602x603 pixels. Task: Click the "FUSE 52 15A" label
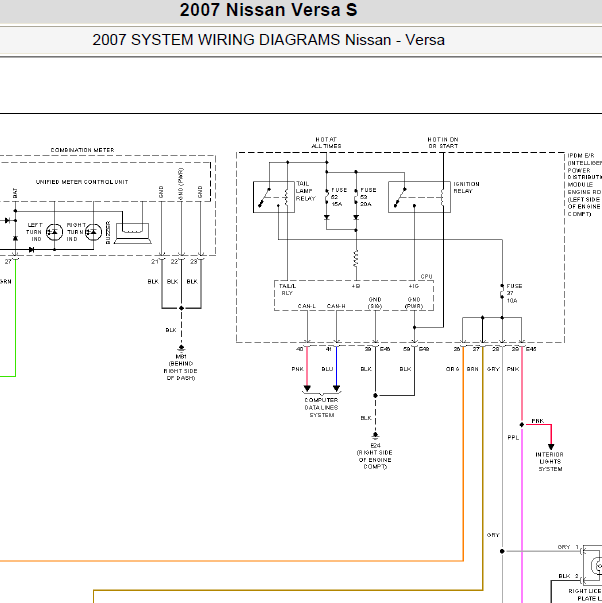tap(339, 197)
